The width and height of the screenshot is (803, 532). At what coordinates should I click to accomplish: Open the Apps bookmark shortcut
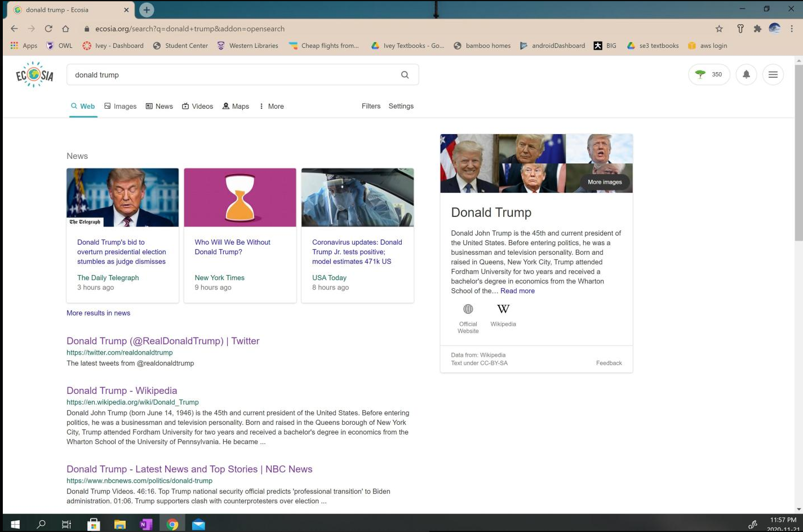point(24,46)
